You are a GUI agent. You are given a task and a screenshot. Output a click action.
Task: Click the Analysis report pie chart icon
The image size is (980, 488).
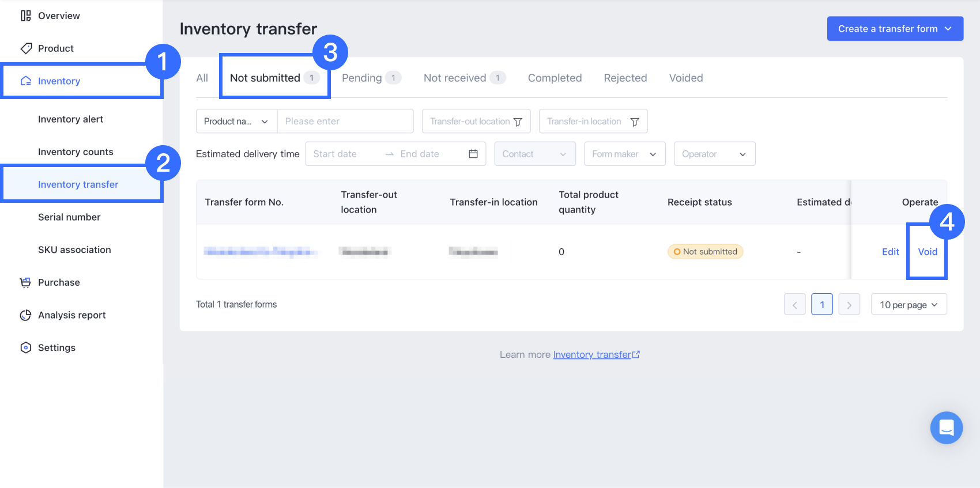click(x=25, y=315)
